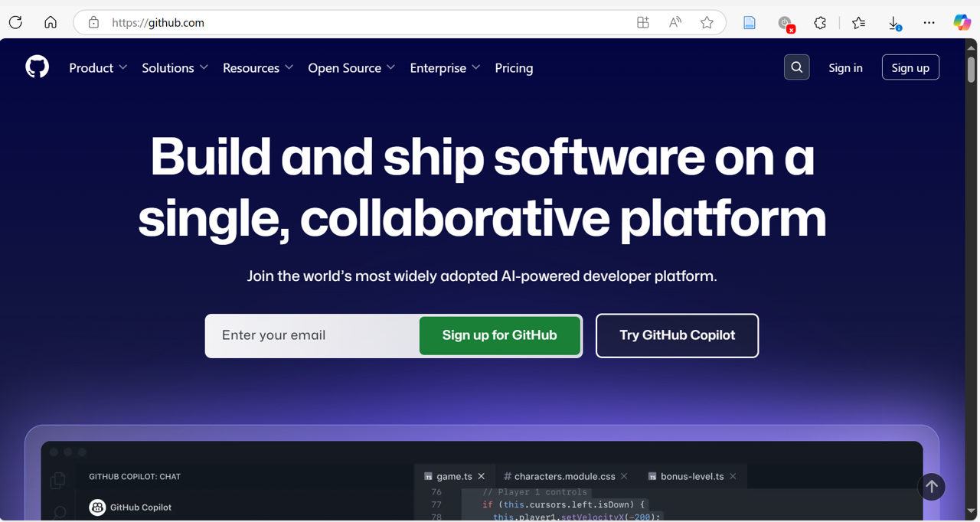Open the browser Extensions puzzle icon
980x522 pixels.
(820, 23)
